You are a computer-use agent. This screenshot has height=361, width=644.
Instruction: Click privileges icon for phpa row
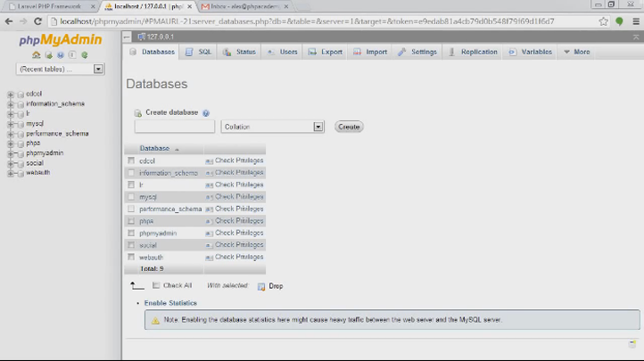click(x=209, y=222)
